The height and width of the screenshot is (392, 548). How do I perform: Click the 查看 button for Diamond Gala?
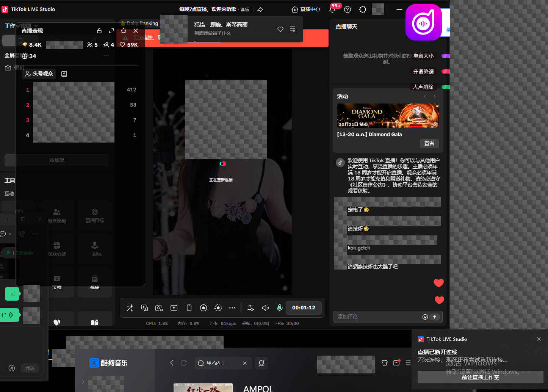(429, 143)
